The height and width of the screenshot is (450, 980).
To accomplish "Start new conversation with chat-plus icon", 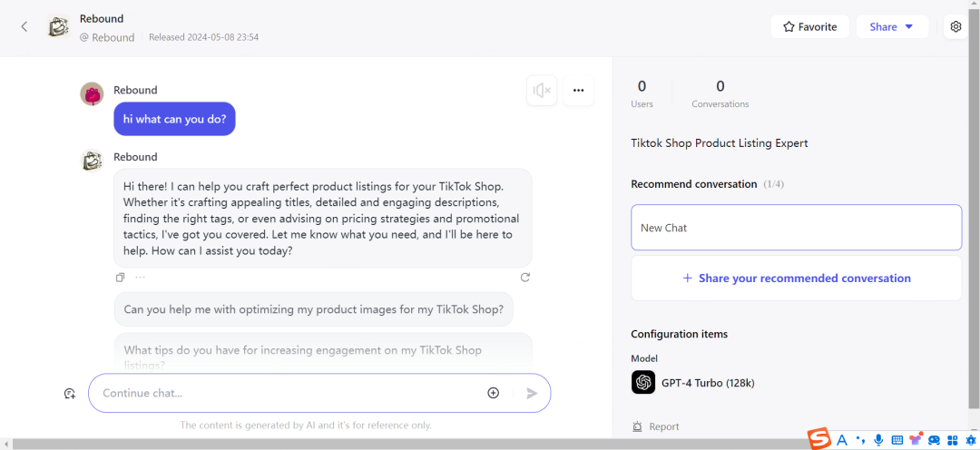I will (x=69, y=393).
